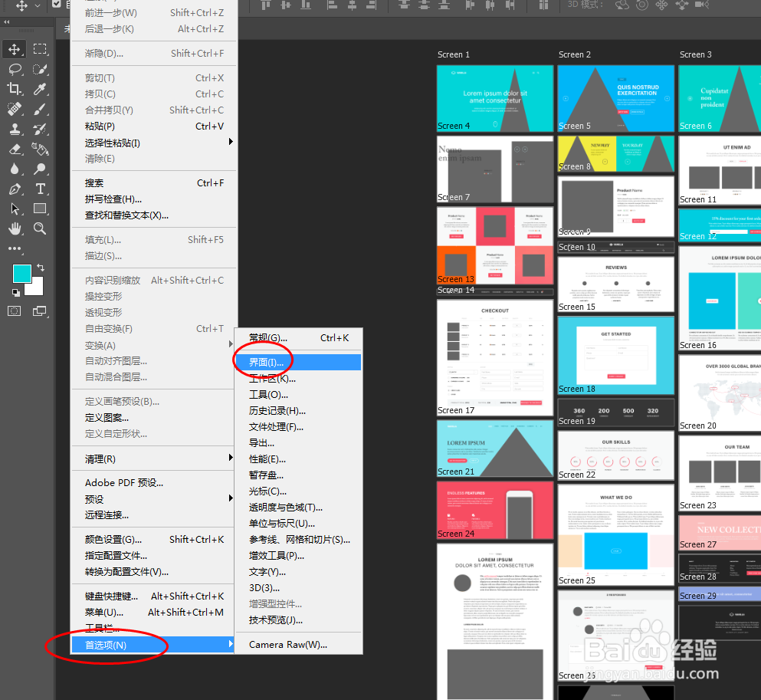Open 键盘快捷键... dialog
This screenshot has width=761, height=700.
click(154, 596)
